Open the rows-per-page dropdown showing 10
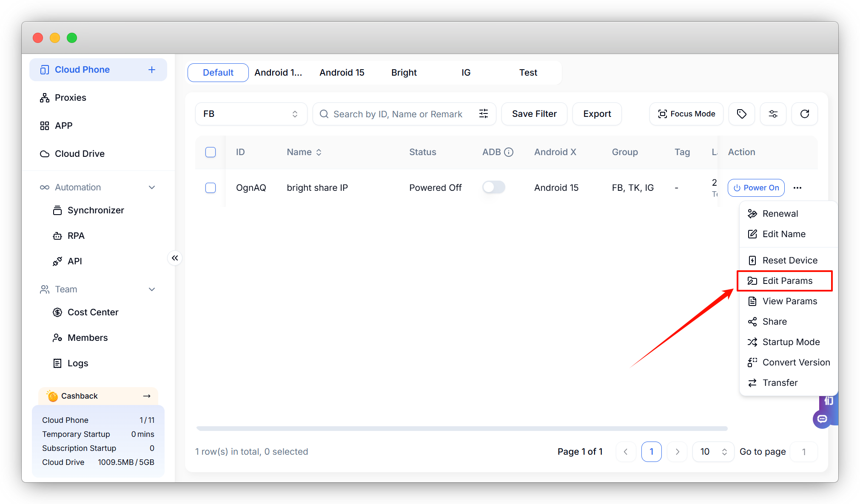 click(713, 452)
